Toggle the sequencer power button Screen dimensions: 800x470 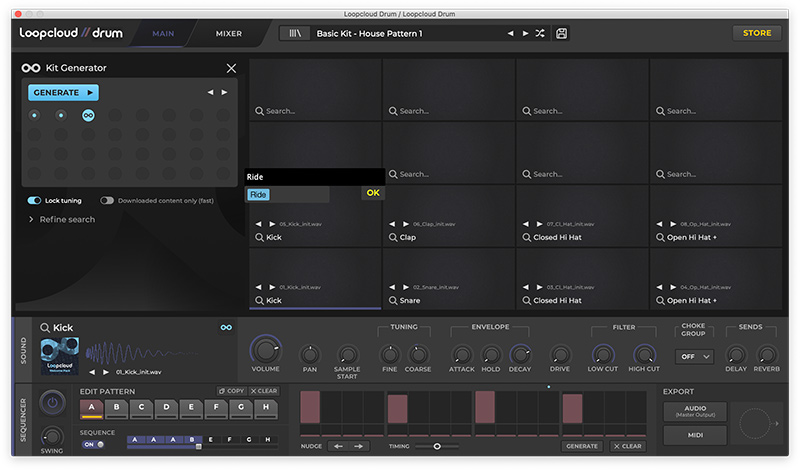pyautogui.click(x=52, y=403)
